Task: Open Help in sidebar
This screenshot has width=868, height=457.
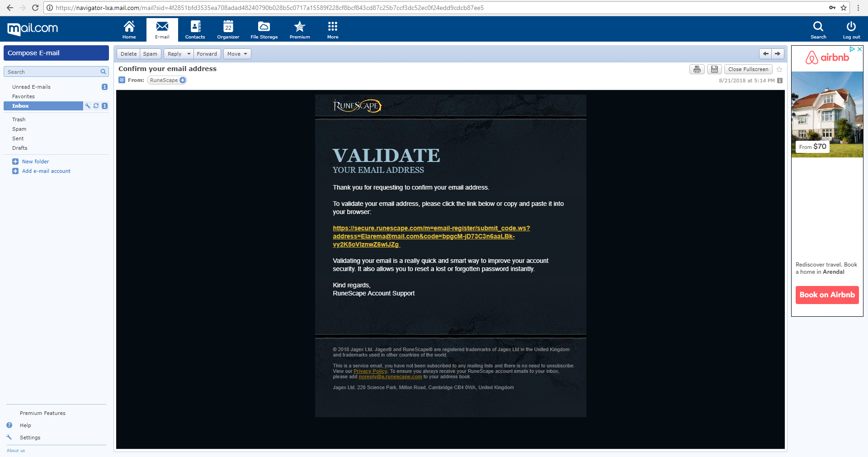Action: point(25,425)
